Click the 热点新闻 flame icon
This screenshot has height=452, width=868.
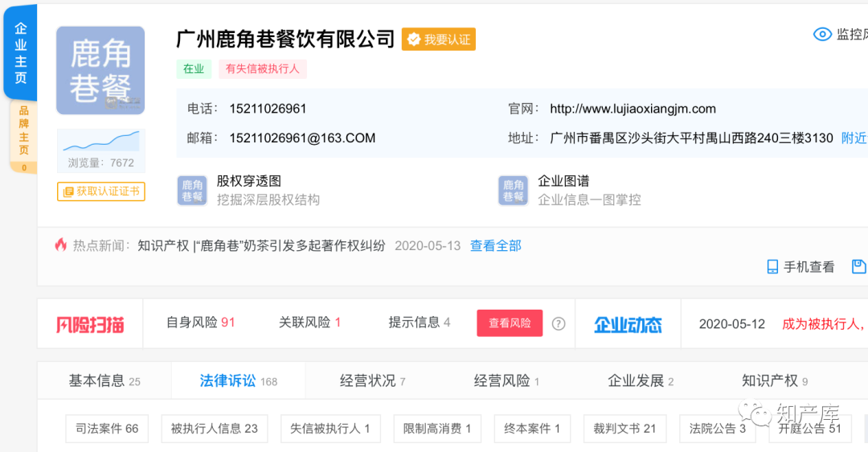pyautogui.click(x=61, y=244)
